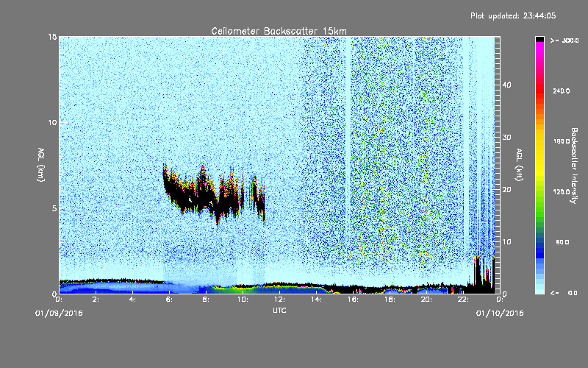Click the 20: hour tick label
The width and height of the screenshot is (588, 368).
coord(426,300)
